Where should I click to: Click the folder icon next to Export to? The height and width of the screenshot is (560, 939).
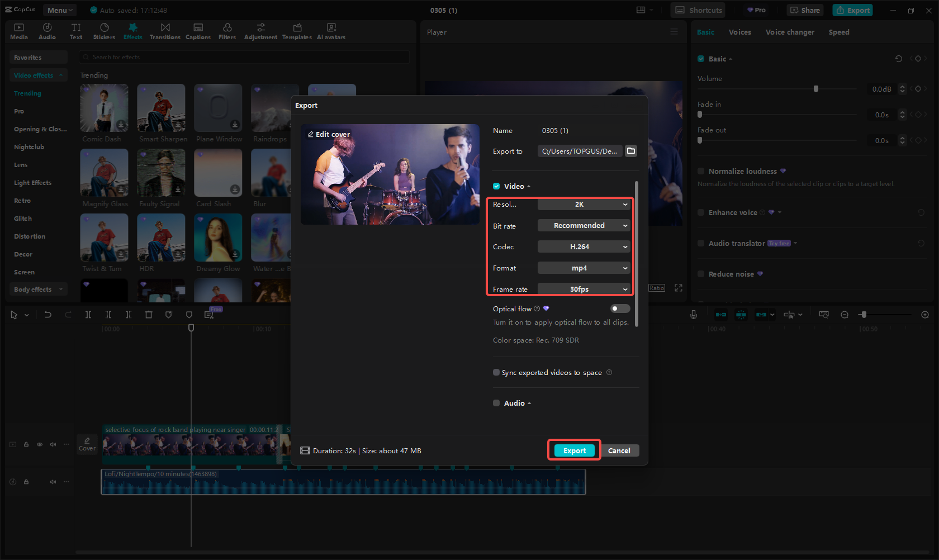point(631,151)
